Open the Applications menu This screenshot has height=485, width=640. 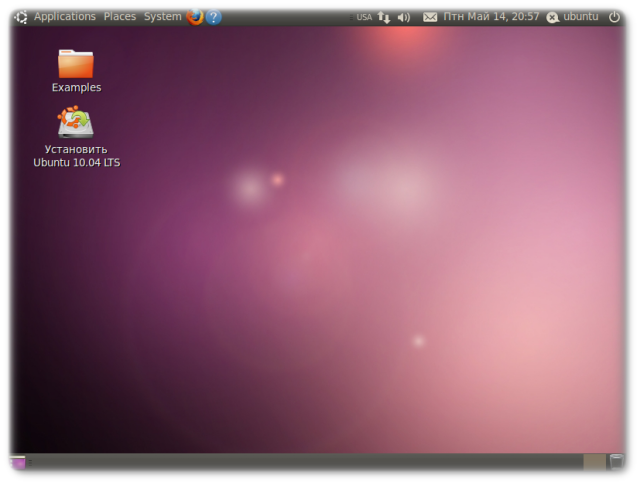(x=64, y=16)
